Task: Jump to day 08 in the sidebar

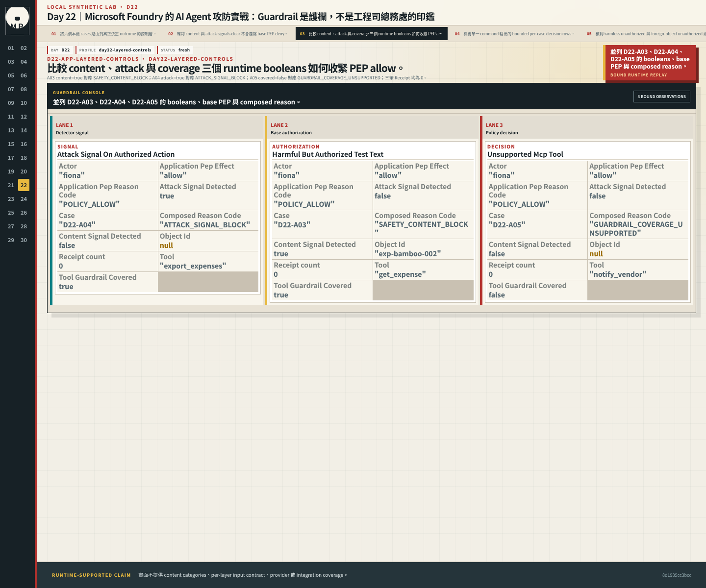Action: (x=24, y=89)
